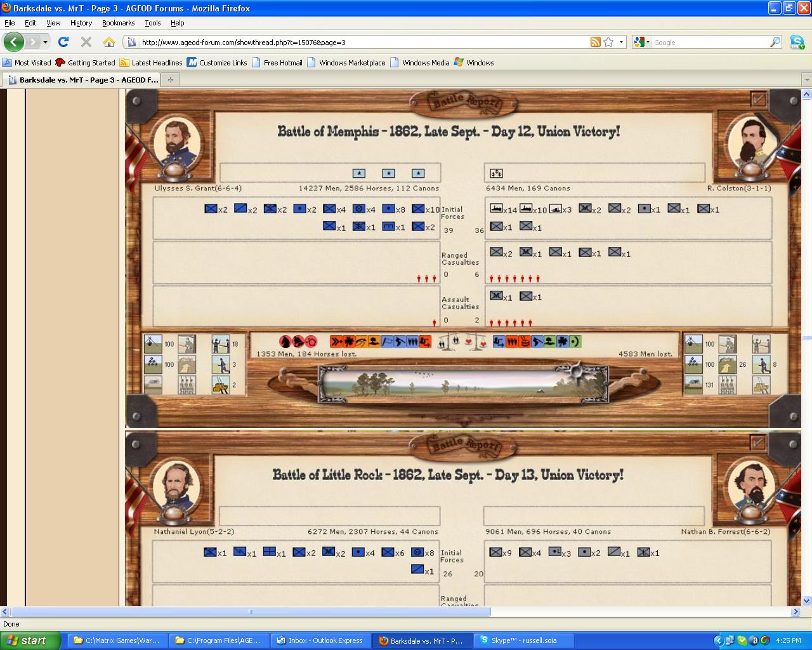The height and width of the screenshot is (650, 812).
Task: Click checkmark box on Little Rock battle report
Action: click(x=757, y=442)
